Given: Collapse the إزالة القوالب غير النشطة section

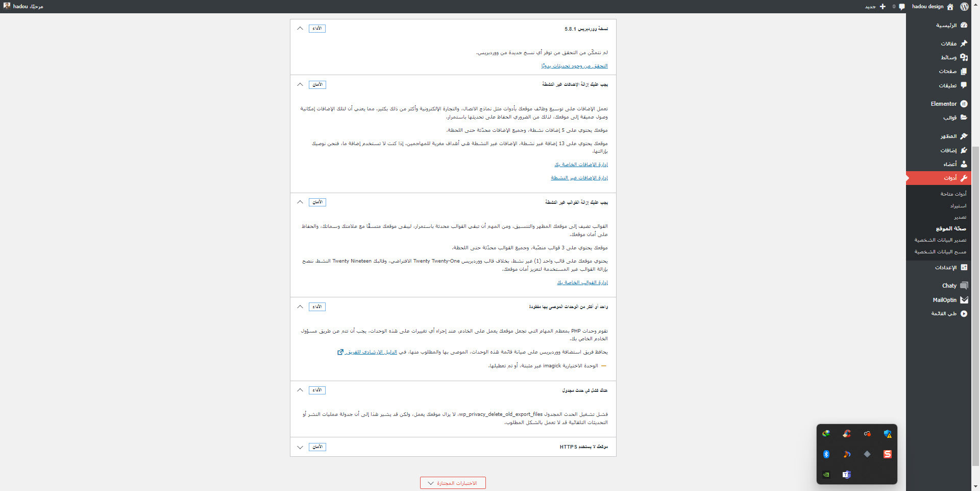Looking at the screenshot, I should point(300,202).
